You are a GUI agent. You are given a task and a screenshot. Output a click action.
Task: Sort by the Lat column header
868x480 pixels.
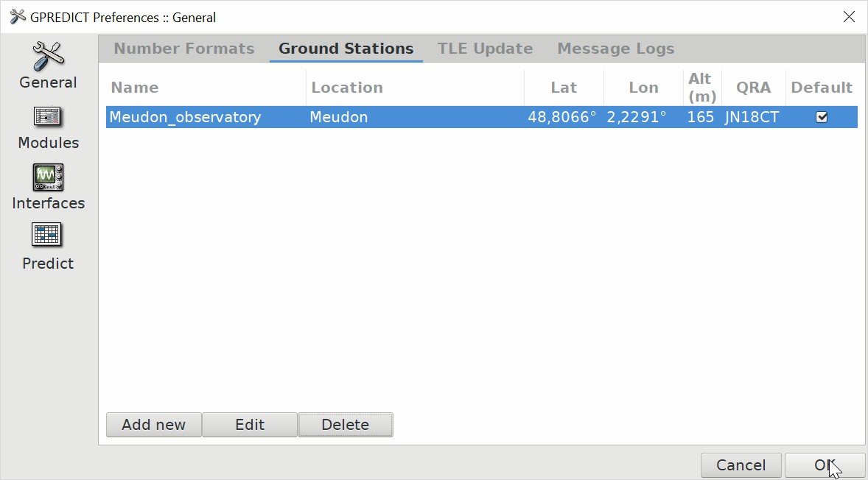pyautogui.click(x=564, y=88)
